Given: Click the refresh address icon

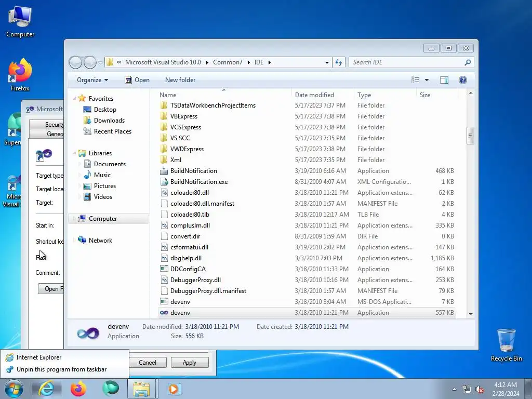Looking at the screenshot, I should coord(339,62).
